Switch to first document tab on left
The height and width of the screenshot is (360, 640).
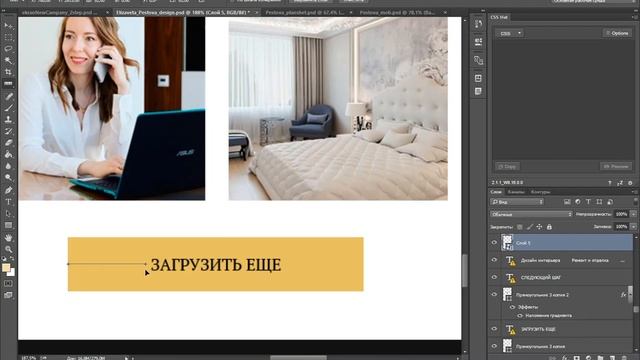pos(60,13)
